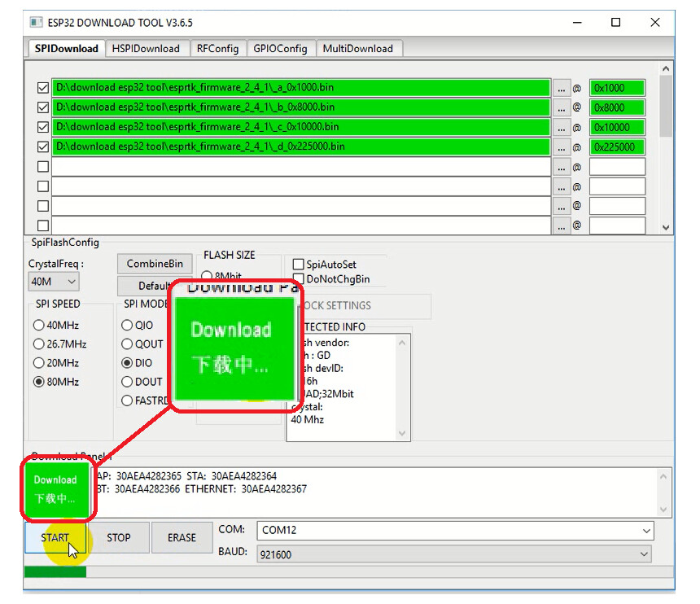This screenshot has width=700, height=604.
Task: Browse file for the seventh empty row
Action: (561, 206)
